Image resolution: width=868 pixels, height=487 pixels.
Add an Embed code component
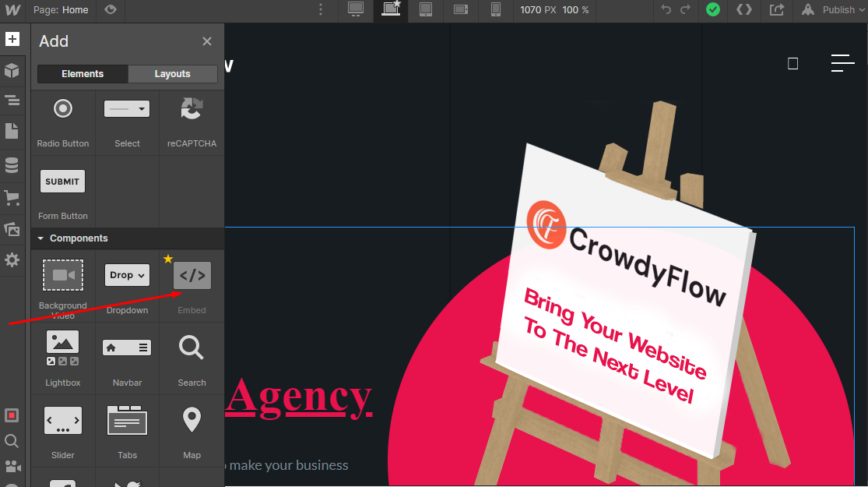point(192,287)
